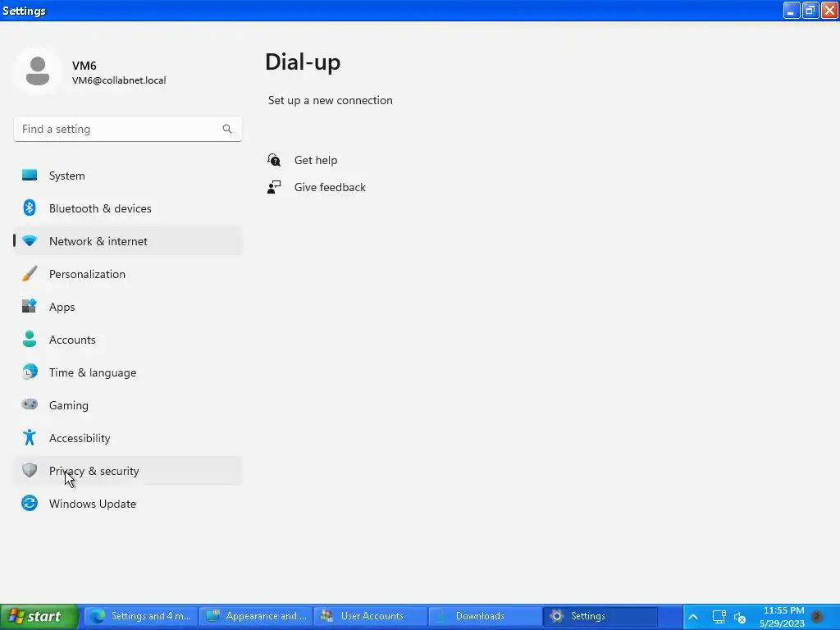
Task: Click the Accounts person icon
Action: [x=30, y=339]
